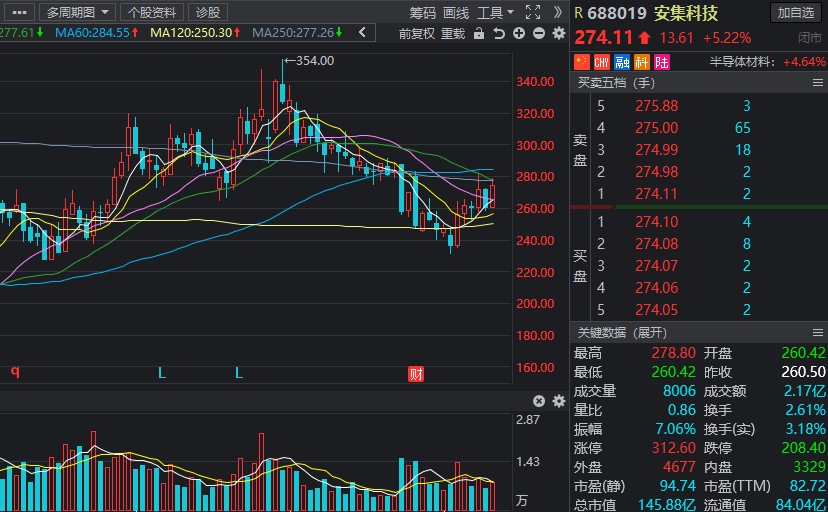Zoom in with the plus circle icon
The height and width of the screenshot is (512, 828).
coord(519,34)
